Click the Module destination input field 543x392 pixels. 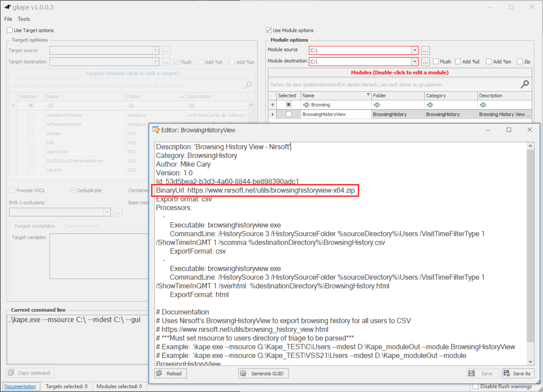click(x=360, y=62)
